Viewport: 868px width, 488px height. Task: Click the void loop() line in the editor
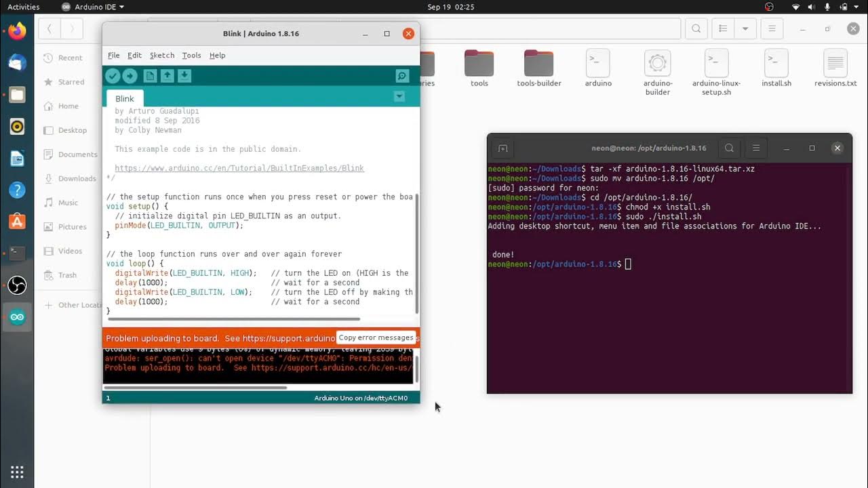point(135,264)
